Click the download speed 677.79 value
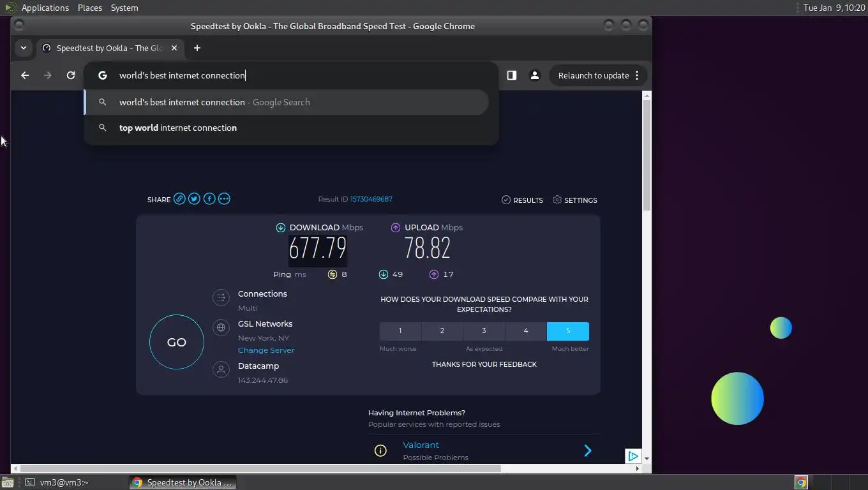This screenshot has width=868, height=490. pyautogui.click(x=317, y=249)
